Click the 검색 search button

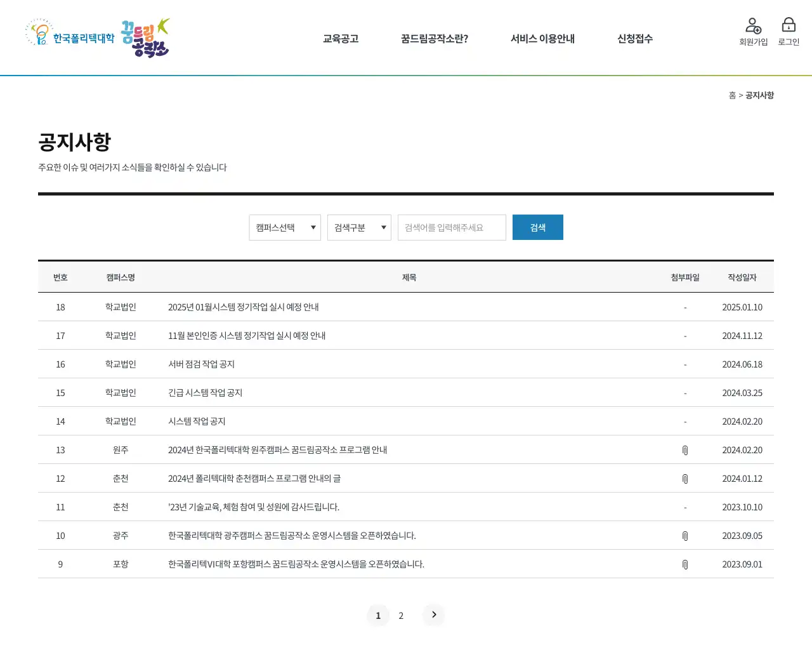click(x=537, y=227)
